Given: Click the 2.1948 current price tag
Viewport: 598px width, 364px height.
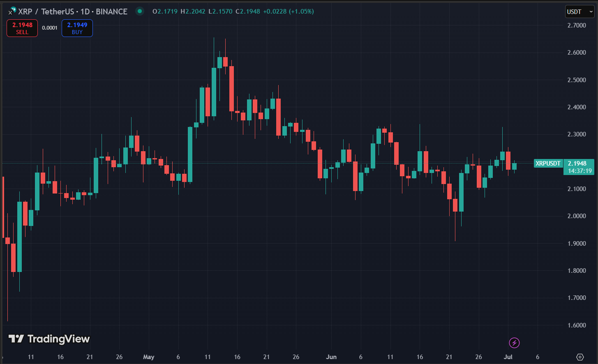Looking at the screenshot, I should [x=577, y=164].
